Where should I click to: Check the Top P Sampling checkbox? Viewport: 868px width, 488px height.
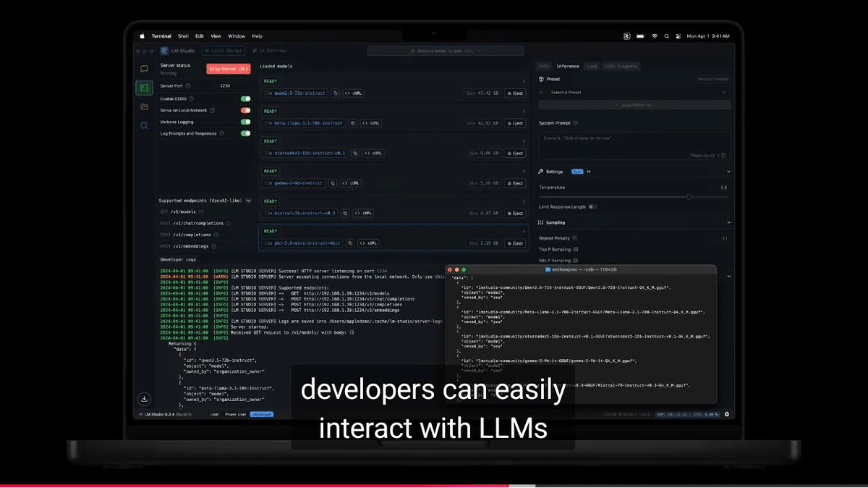(x=576, y=249)
